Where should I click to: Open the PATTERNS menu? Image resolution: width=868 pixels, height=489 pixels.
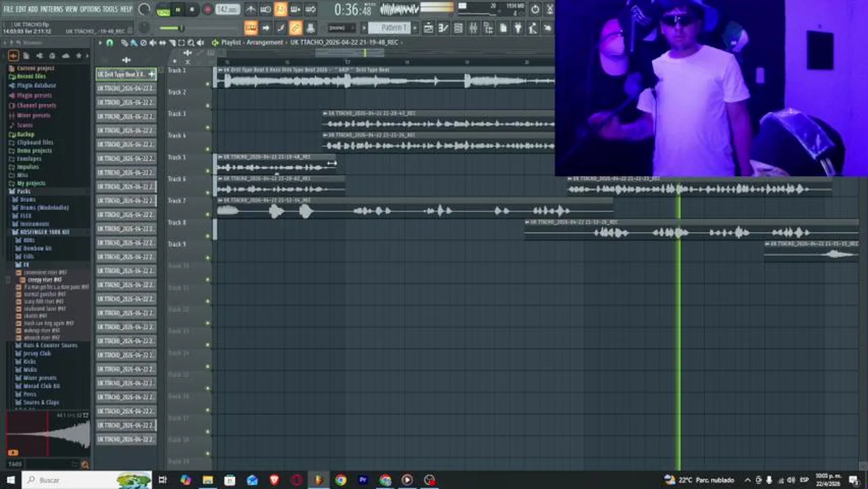click(x=52, y=9)
